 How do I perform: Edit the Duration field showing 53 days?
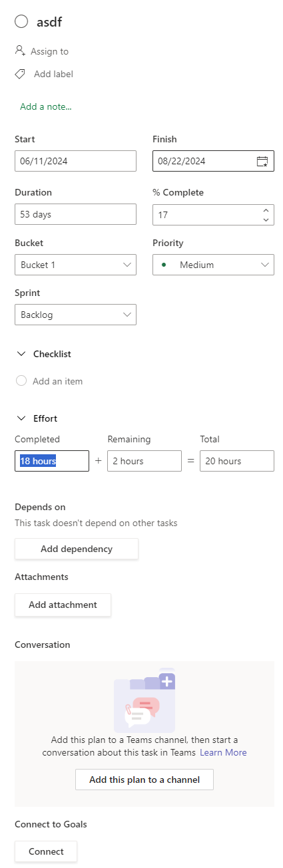(75, 214)
